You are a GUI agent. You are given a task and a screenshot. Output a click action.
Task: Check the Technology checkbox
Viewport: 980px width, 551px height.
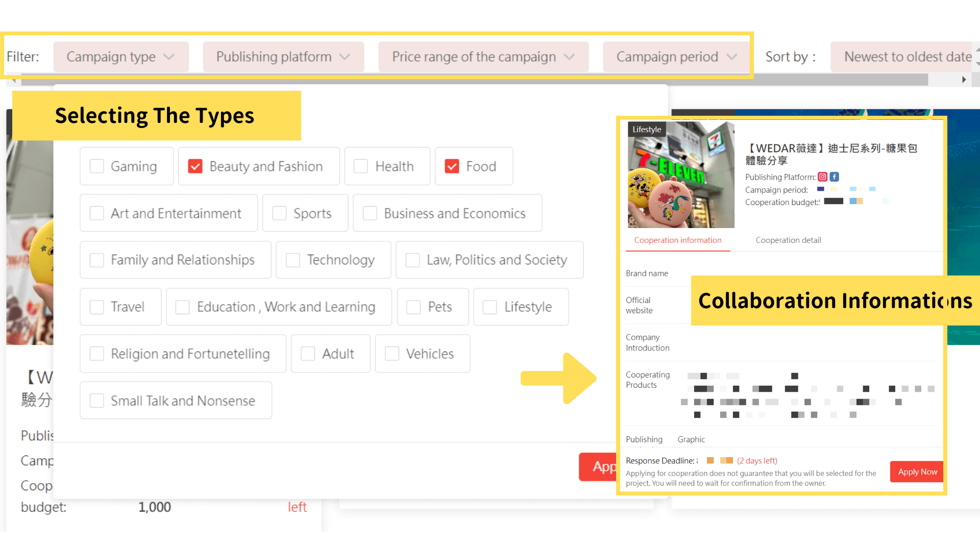(x=293, y=260)
